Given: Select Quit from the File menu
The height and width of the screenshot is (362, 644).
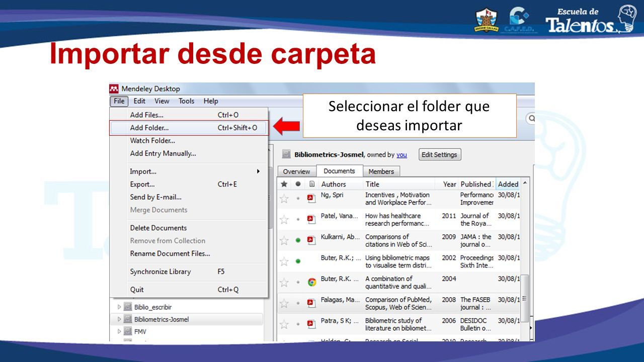Looking at the screenshot, I should click(189, 290).
